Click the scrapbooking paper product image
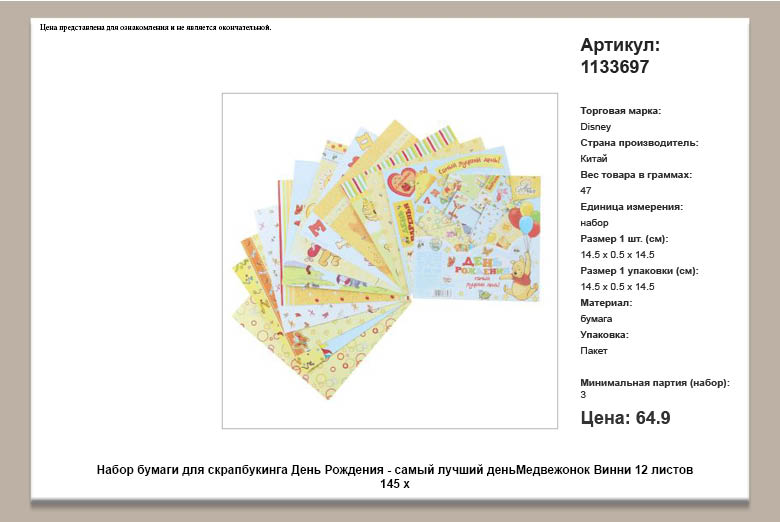 pos(390,260)
